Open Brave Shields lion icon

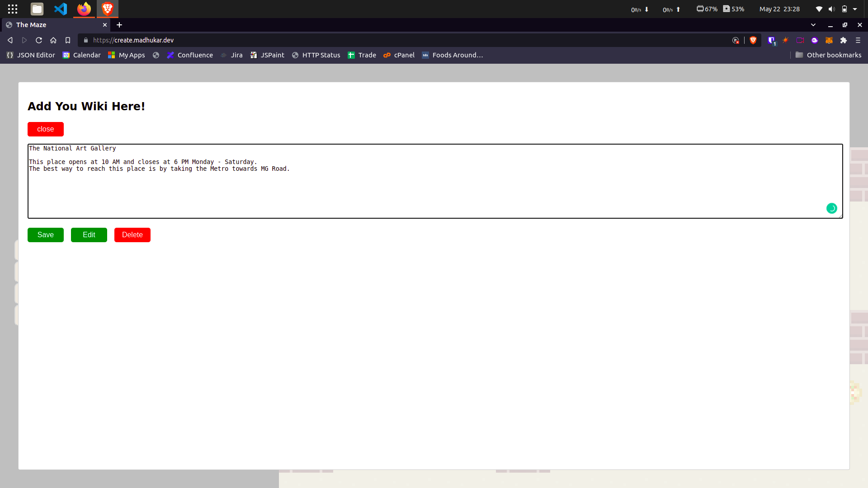click(x=753, y=40)
